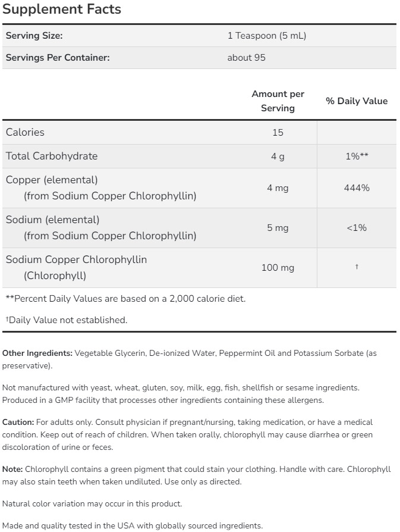Viewport: 400px width, 532px height.
Task: Select the Calories row label
Action: pos(25,132)
